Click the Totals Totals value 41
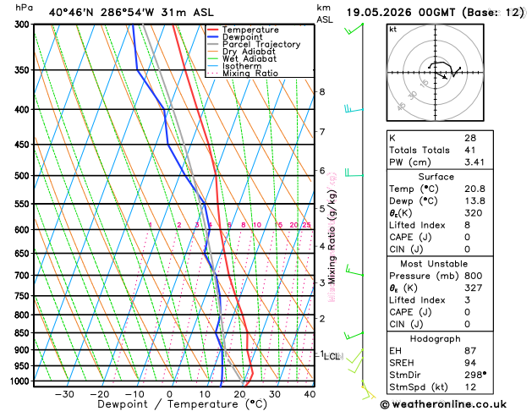This screenshot has width=532, height=411. coord(470,150)
